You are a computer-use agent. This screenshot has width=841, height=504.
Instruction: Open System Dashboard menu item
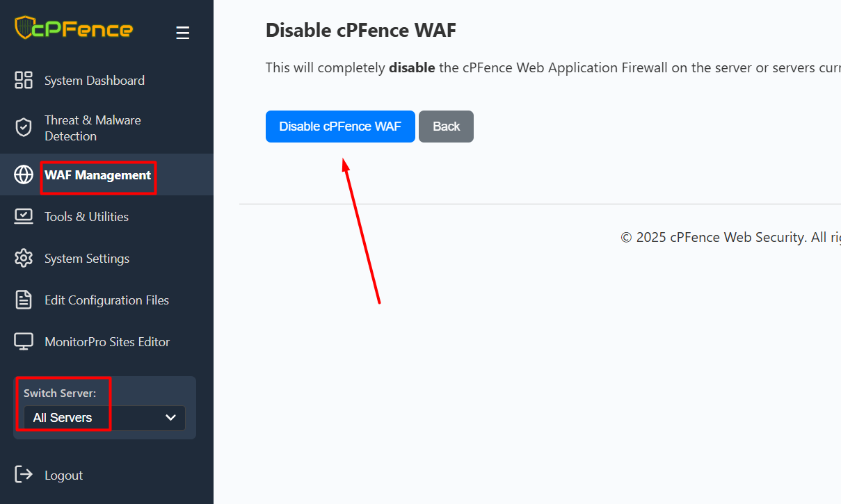pyautogui.click(x=95, y=81)
